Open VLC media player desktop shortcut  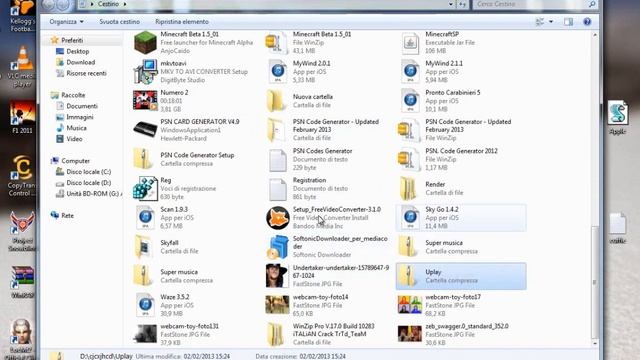[x=22, y=66]
